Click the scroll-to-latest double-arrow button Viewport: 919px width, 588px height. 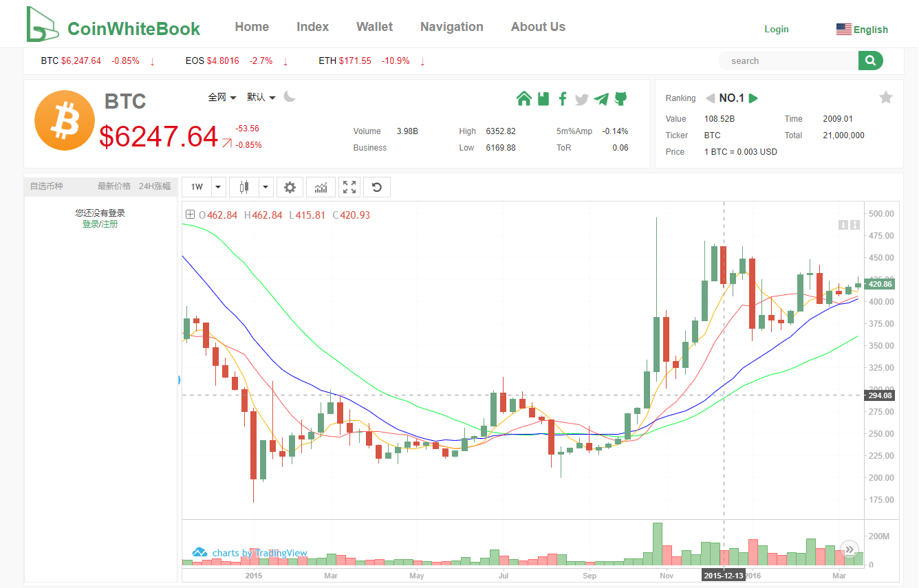coord(850,549)
